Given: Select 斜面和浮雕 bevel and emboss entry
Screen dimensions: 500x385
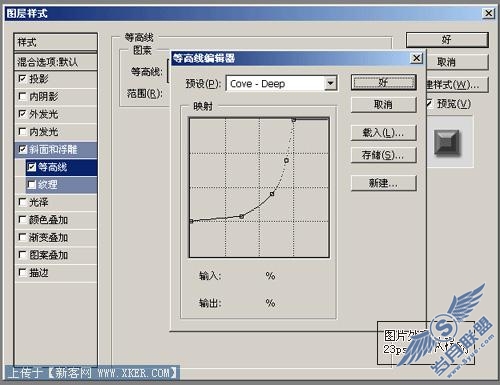Looking at the screenshot, I should (x=56, y=149).
